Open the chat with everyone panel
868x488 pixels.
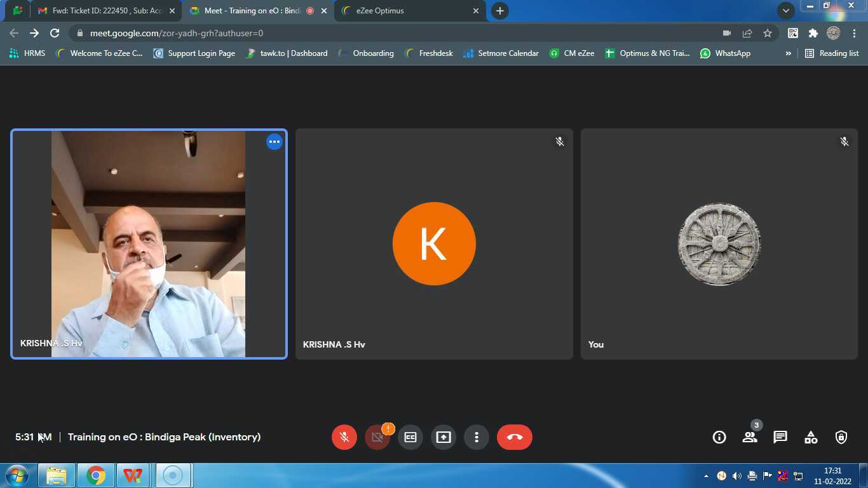click(x=780, y=437)
